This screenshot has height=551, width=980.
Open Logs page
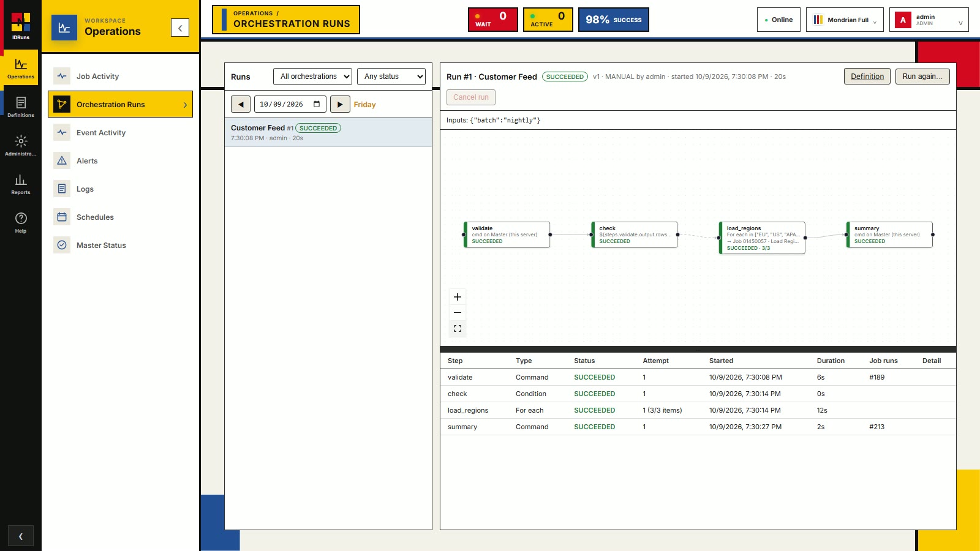120,189
